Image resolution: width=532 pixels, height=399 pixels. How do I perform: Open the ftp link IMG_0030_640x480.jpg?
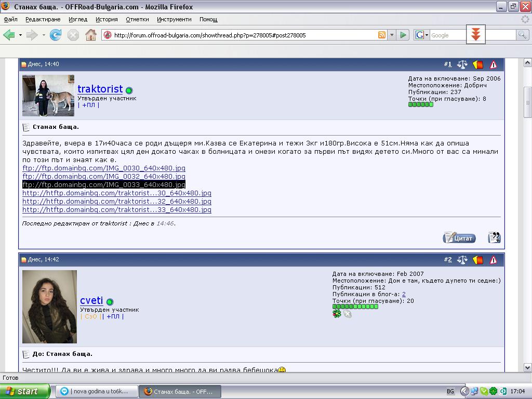[x=104, y=168]
